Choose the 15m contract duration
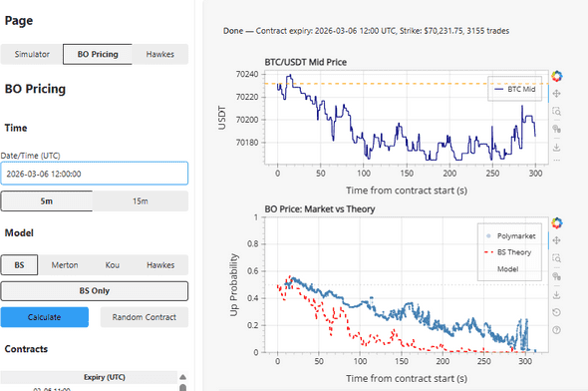Viewport: 588px width, 391px height. tap(141, 201)
